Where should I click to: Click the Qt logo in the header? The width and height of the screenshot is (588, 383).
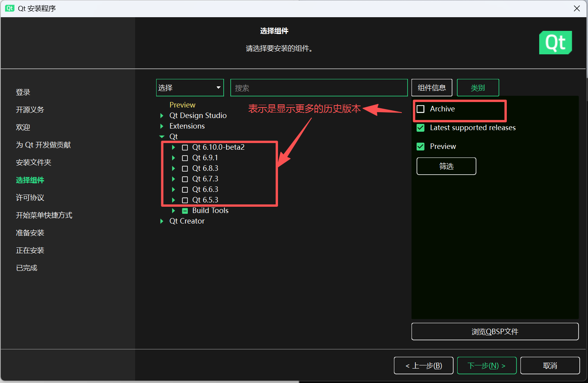(x=555, y=43)
